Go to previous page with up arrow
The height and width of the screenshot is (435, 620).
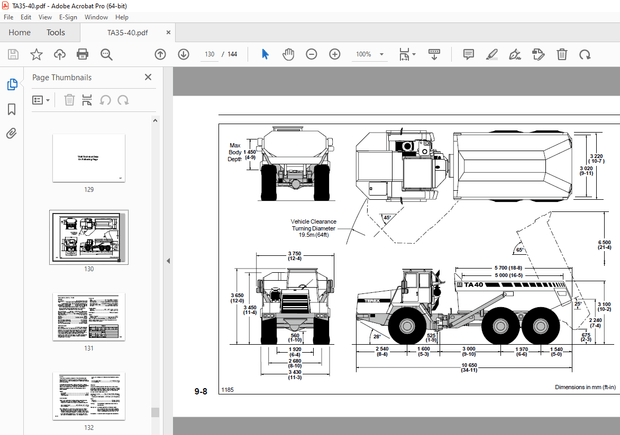click(160, 54)
